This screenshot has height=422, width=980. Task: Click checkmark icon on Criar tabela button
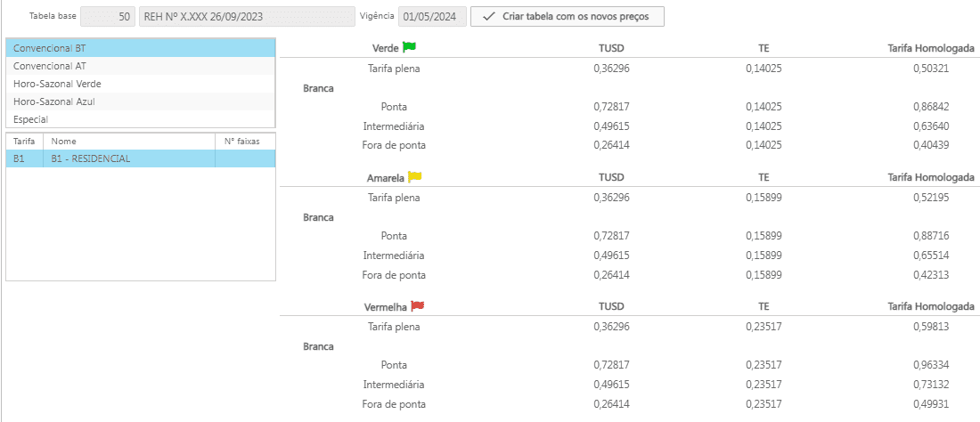click(x=488, y=17)
